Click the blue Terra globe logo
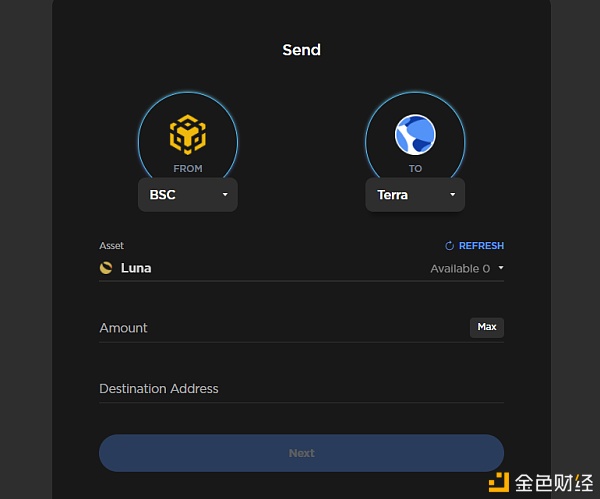 coord(415,135)
